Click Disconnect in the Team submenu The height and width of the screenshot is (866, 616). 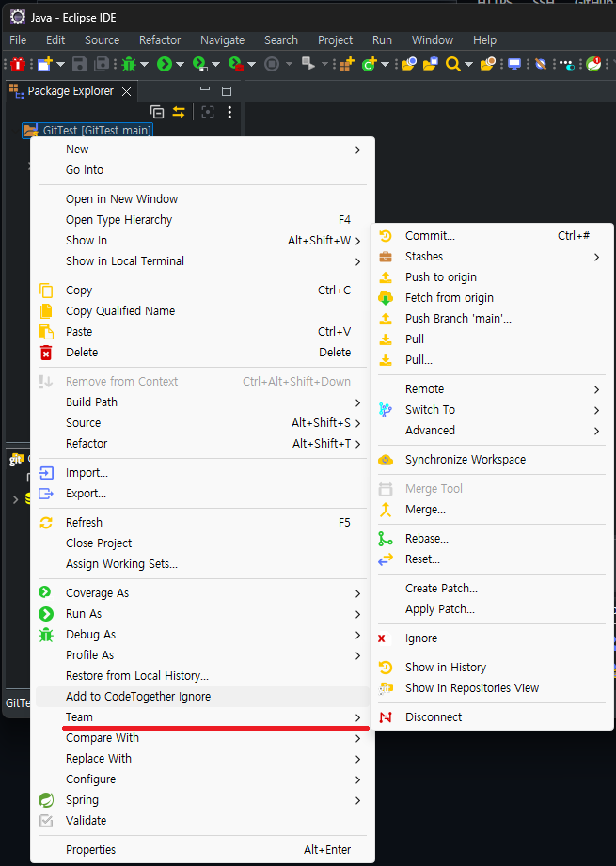click(x=492, y=716)
